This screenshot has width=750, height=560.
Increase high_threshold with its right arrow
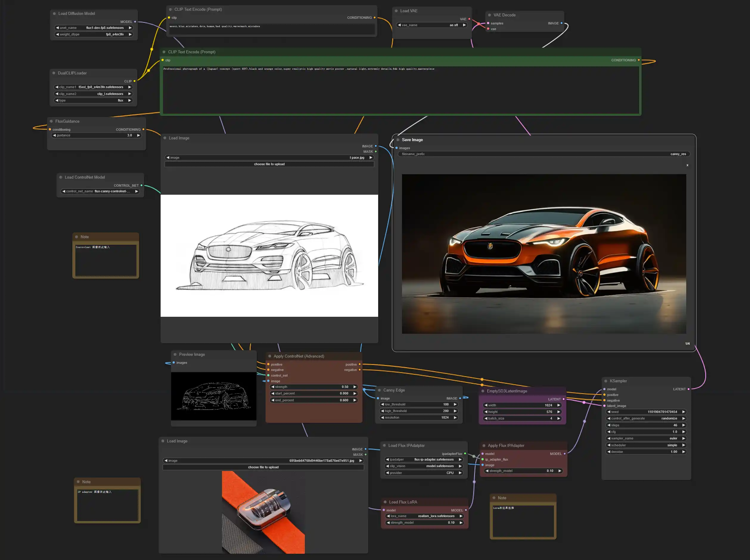455,411
